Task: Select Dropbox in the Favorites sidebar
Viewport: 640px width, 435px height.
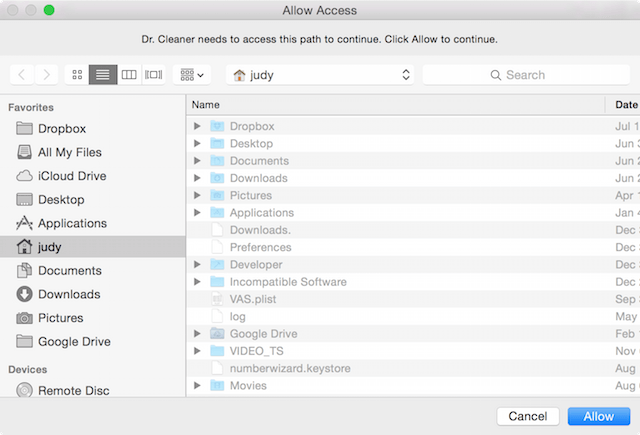Action: tap(93, 129)
